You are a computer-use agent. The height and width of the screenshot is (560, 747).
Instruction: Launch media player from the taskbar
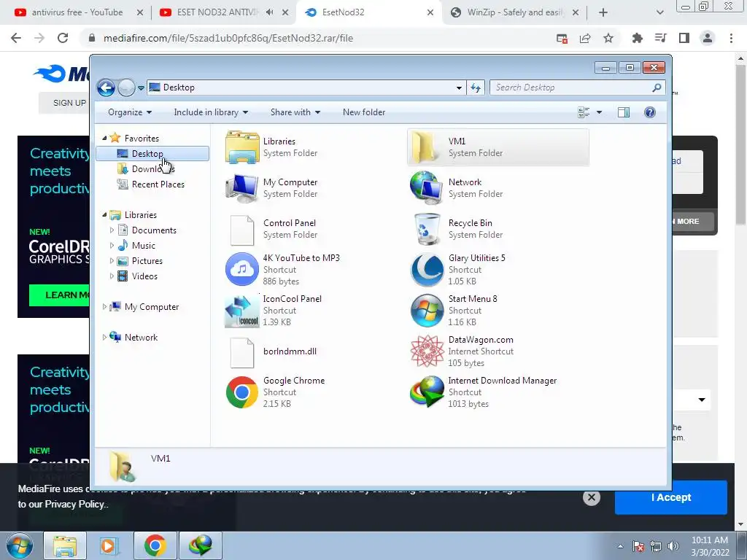click(109, 545)
